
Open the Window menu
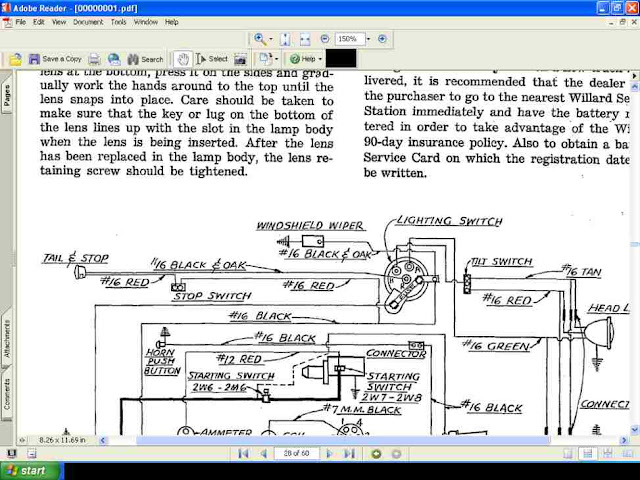click(x=146, y=22)
